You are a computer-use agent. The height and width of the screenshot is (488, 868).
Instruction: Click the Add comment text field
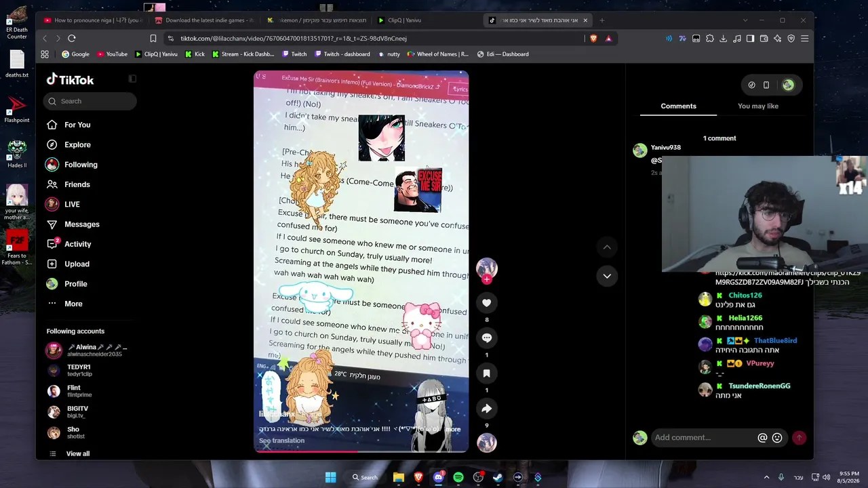click(704, 438)
